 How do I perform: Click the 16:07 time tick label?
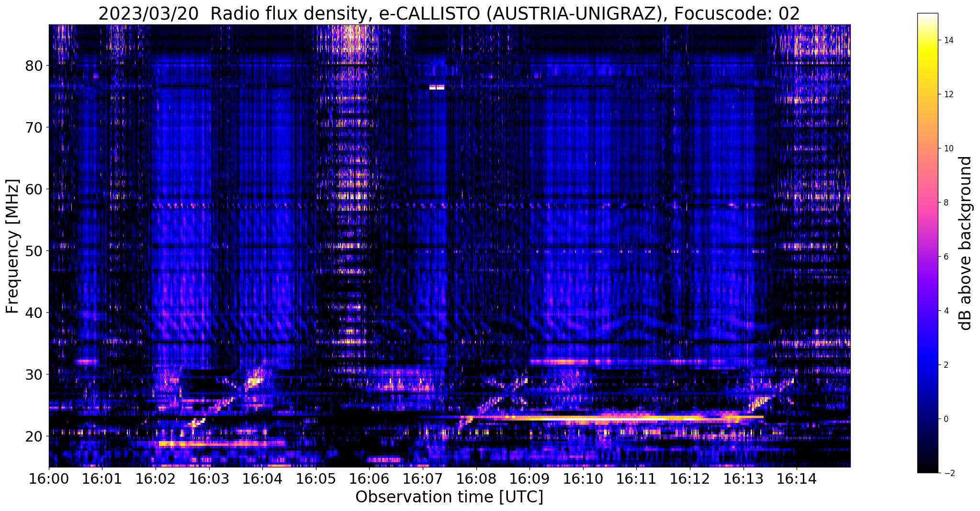[423, 479]
